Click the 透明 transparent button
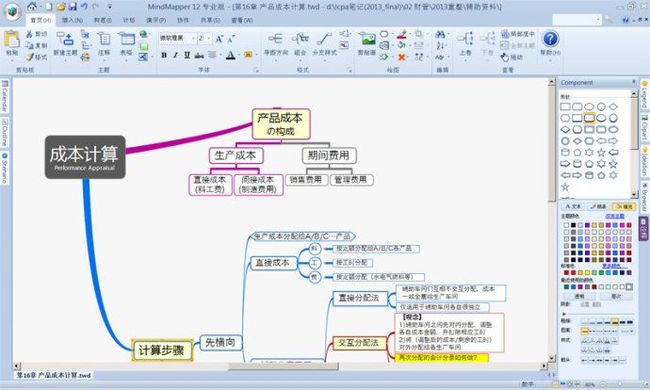This screenshot has width=650, height=390. [579, 296]
